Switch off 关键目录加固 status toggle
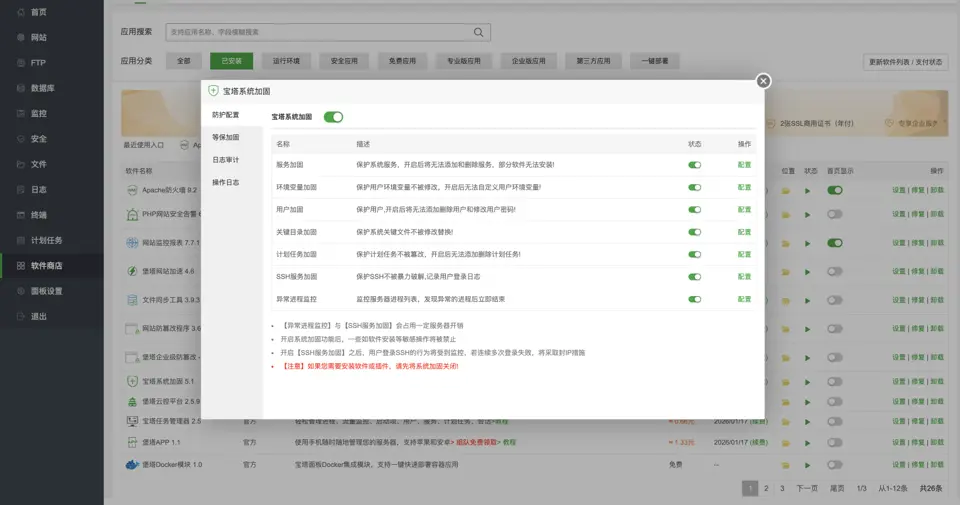Image resolution: width=960 pixels, height=505 pixels. pos(694,232)
